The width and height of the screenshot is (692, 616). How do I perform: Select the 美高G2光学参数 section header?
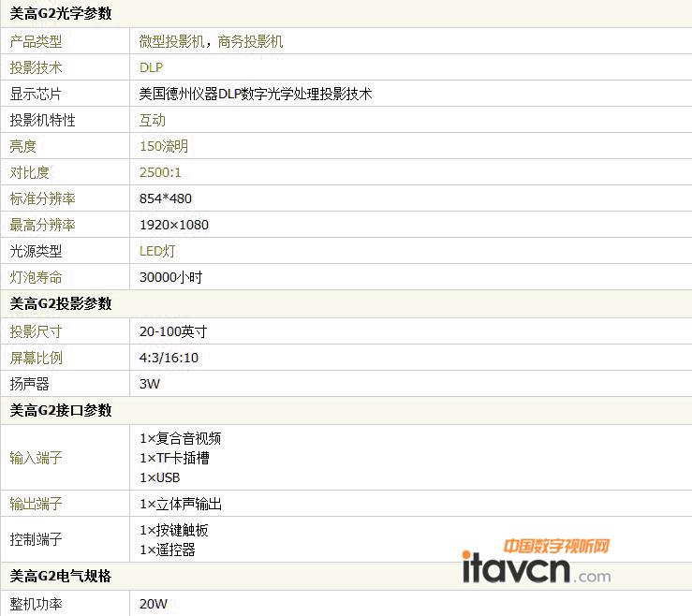[61, 14]
